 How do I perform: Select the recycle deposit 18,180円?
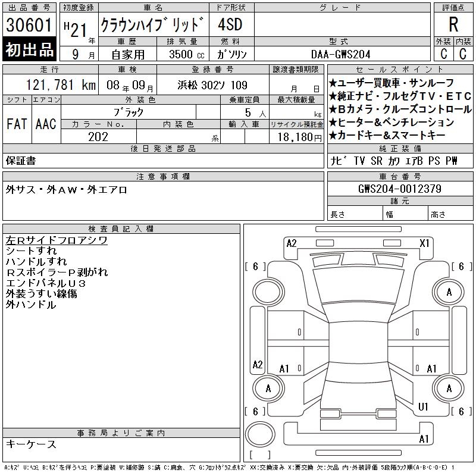tap(299, 137)
